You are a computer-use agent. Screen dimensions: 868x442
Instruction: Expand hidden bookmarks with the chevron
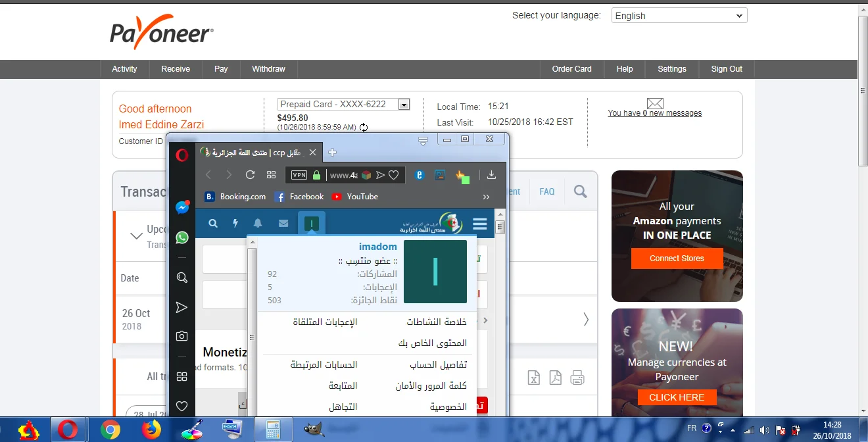pos(486,197)
